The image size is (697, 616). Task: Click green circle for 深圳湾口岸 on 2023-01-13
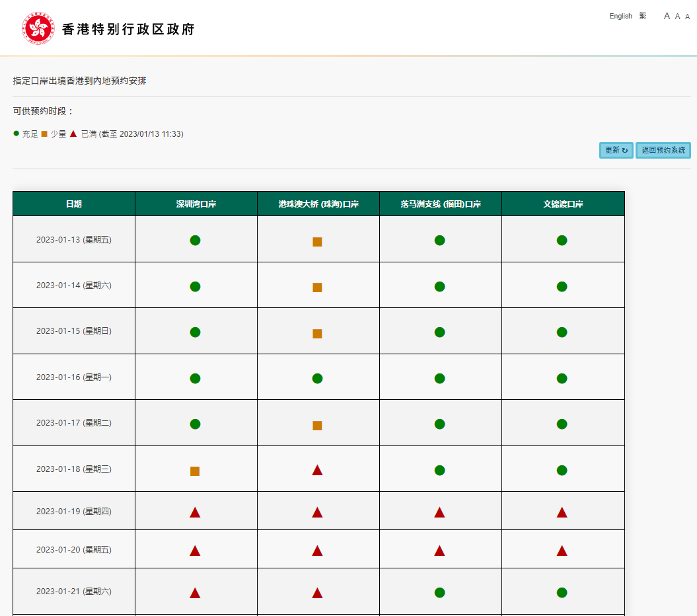tap(195, 240)
